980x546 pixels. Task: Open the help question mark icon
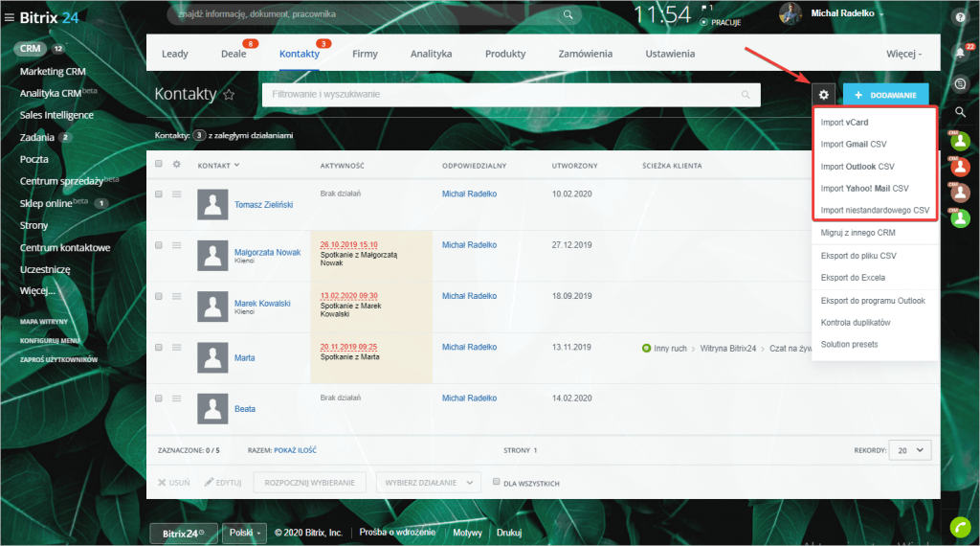(x=960, y=17)
